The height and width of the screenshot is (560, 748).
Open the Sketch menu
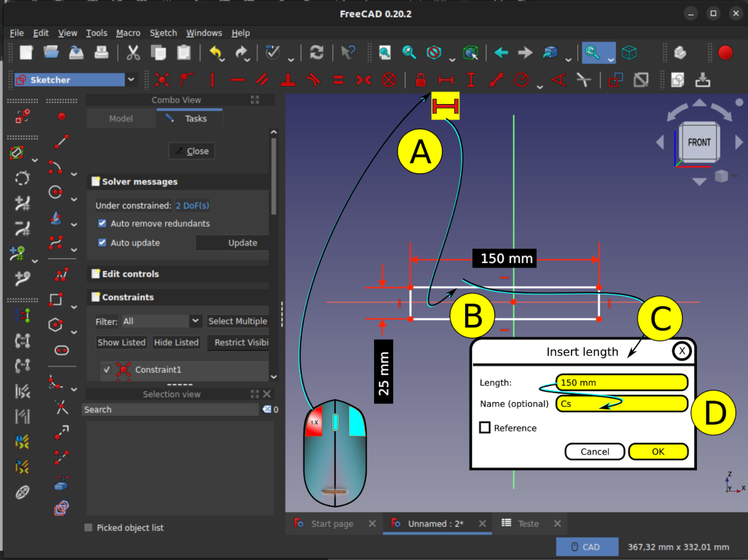[163, 33]
